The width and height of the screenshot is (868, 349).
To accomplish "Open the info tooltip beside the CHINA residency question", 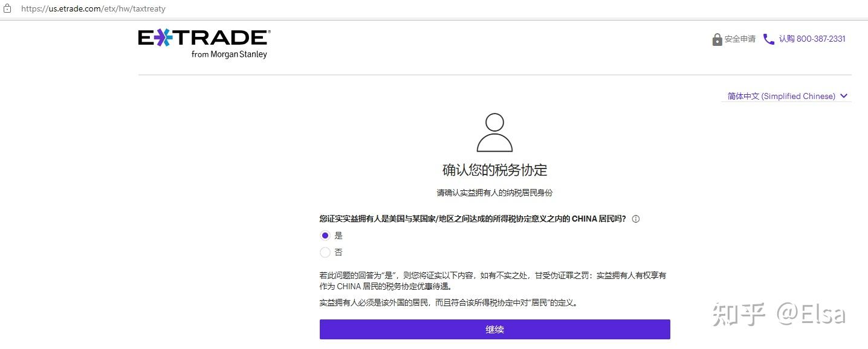I will pyautogui.click(x=635, y=219).
